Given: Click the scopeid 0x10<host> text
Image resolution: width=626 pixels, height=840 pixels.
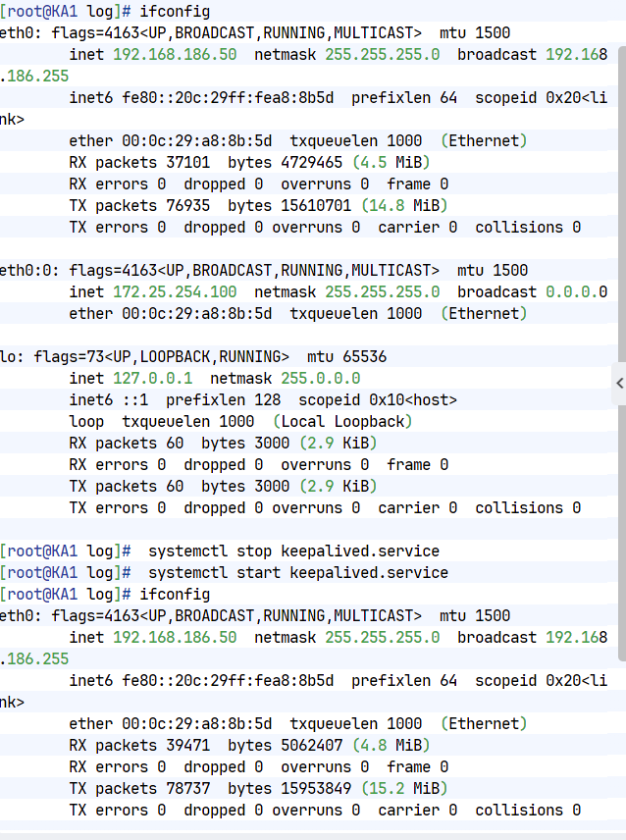Looking at the screenshot, I should (378, 400).
